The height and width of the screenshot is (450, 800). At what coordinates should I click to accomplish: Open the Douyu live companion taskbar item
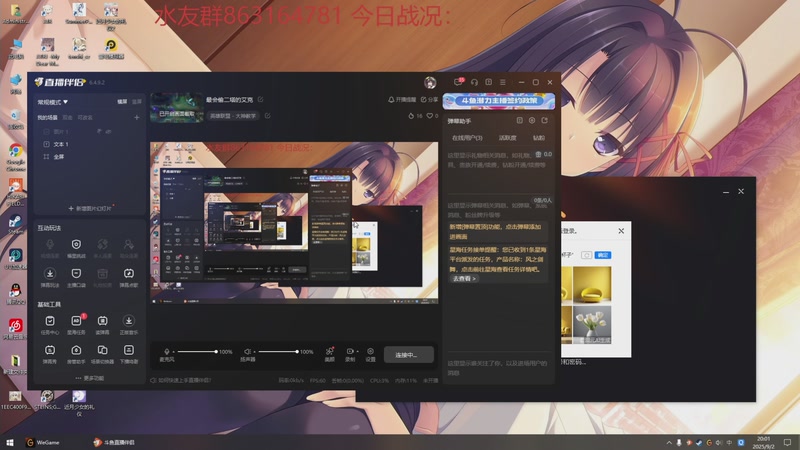coord(114,442)
